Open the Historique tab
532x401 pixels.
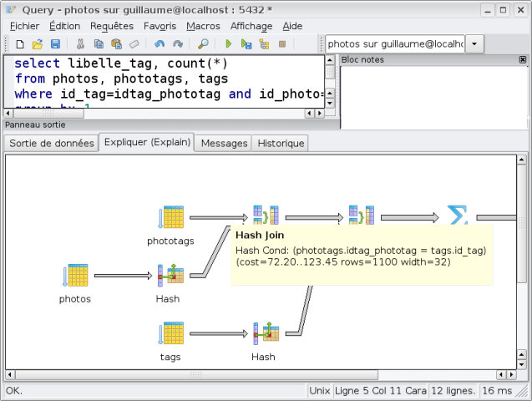(x=281, y=143)
